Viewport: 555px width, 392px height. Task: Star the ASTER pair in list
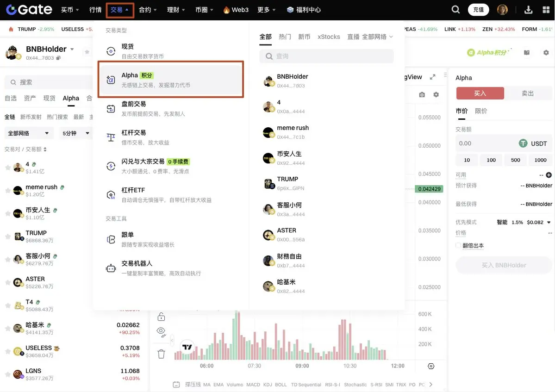(8, 282)
